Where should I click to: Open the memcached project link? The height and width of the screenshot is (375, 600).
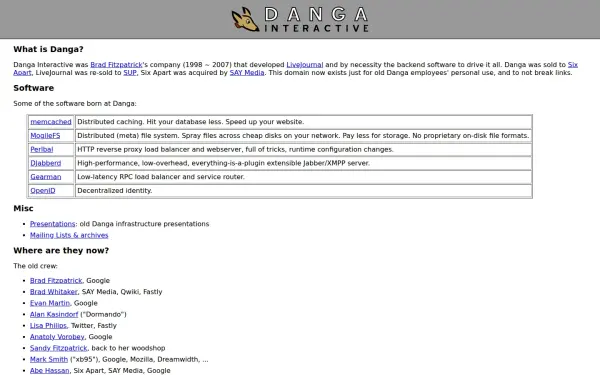coord(51,122)
